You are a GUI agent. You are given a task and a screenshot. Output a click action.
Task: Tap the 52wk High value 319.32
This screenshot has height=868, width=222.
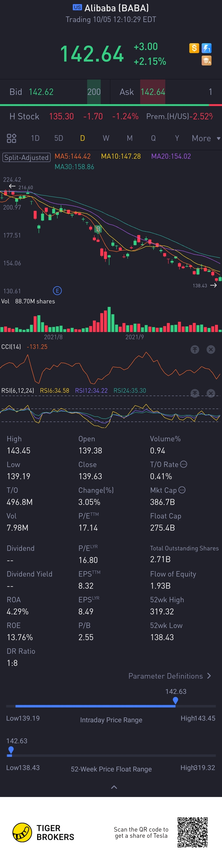(162, 611)
